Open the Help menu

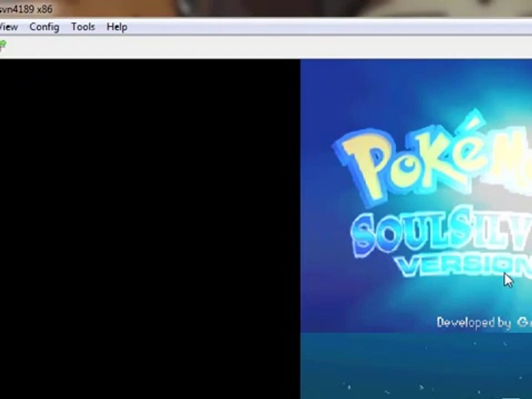(117, 27)
